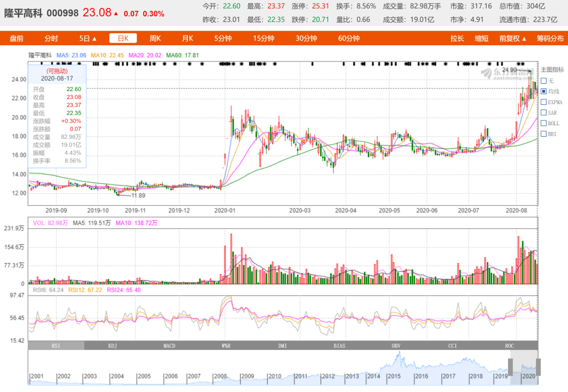Enable the BBI indicator checkbox
The height and width of the screenshot is (392, 568).
(544, 134)
